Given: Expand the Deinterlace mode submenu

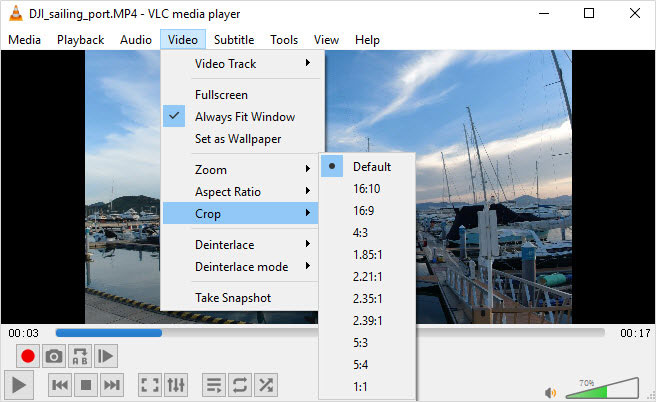Looking at the screenshot, I should click(x=242, y=267).
